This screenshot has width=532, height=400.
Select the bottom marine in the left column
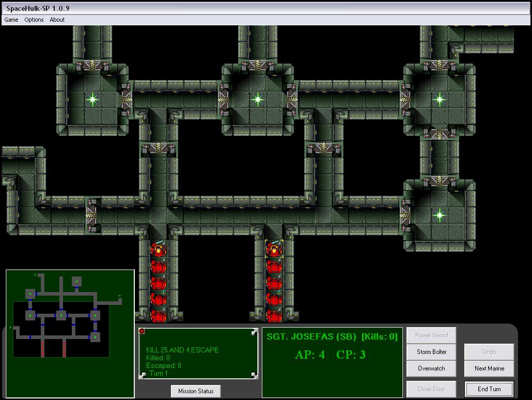point(159,315)
